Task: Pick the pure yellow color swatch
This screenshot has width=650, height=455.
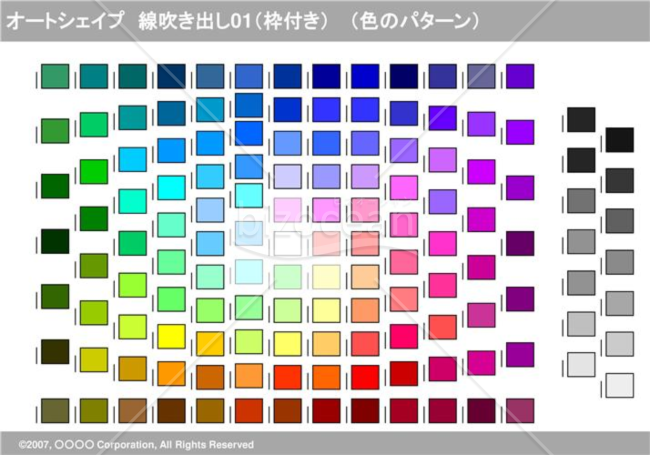Action: coord(171,336)
